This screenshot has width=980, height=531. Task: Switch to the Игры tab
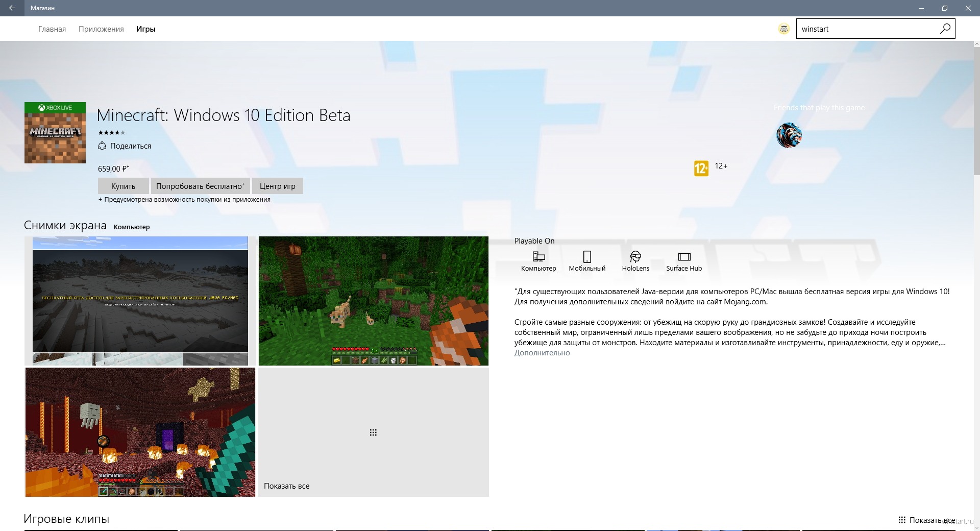tap(145, 29)
